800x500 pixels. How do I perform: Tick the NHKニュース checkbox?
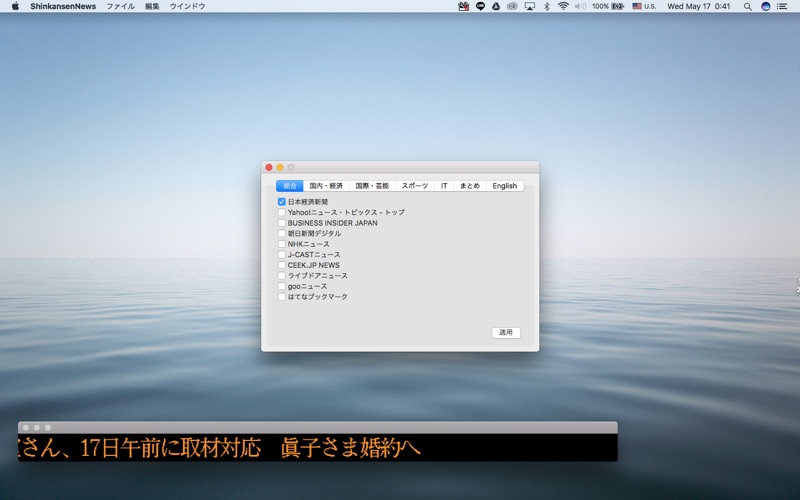pyautogui.click(x=282, y=244)
